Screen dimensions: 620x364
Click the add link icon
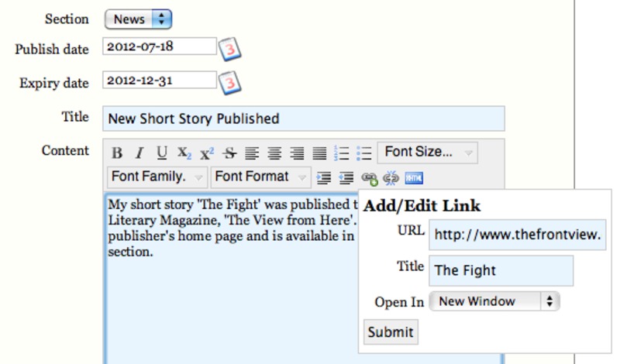[x=370, y=178]
